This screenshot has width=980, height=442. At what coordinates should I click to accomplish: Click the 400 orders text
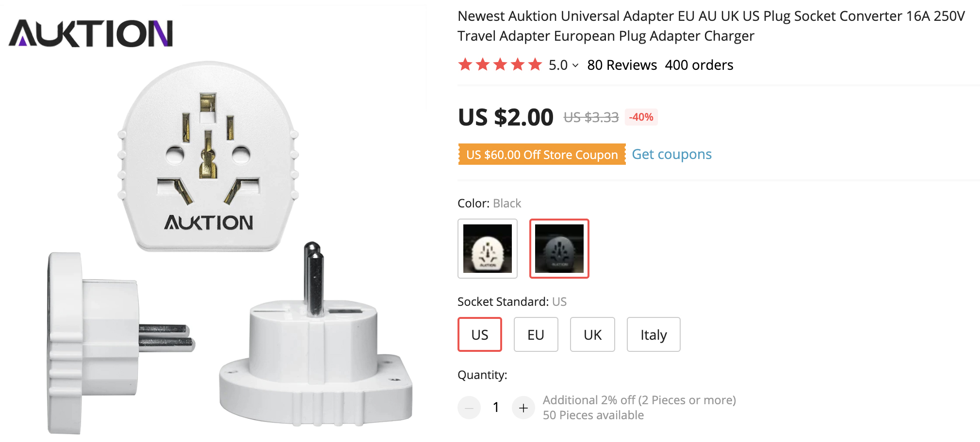coord(699,65)
